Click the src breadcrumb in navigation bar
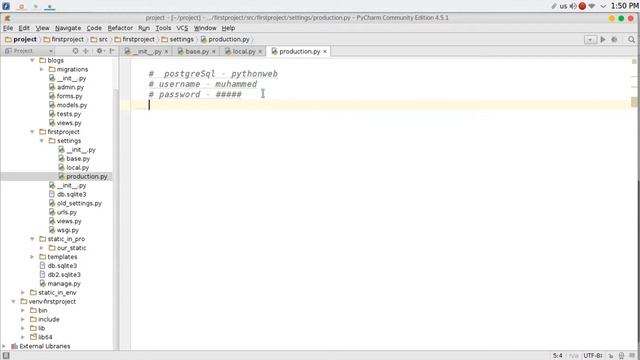640x360 pixels. click(x=99, y=40)
